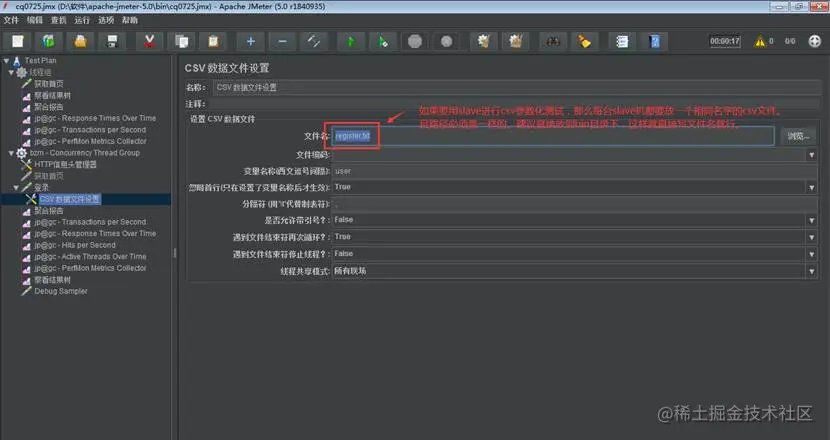Click the Toggle enable/disable toolbar icon
The width and height of the screenshot is (830, 440).
click(x=314, y=41)
